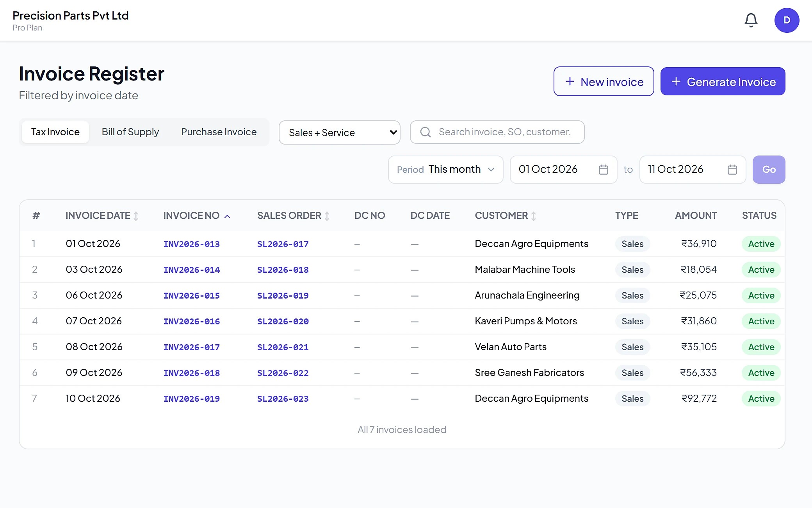
Task: Click the Status column header
Action: tap(759, 216)
